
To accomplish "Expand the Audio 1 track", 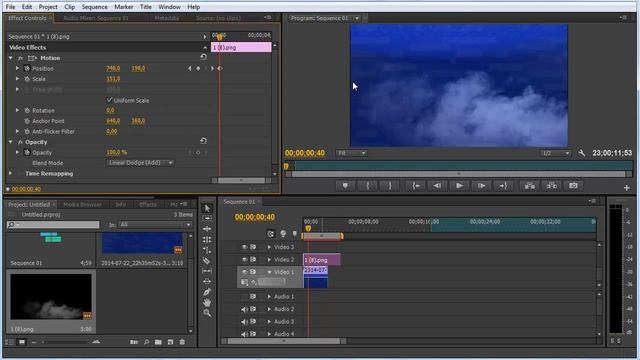I will pos(269,297).
